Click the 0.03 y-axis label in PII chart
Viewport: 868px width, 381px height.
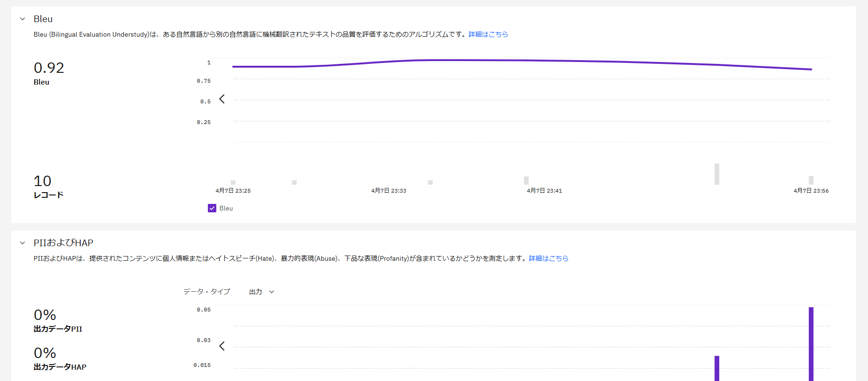[204, 340]
